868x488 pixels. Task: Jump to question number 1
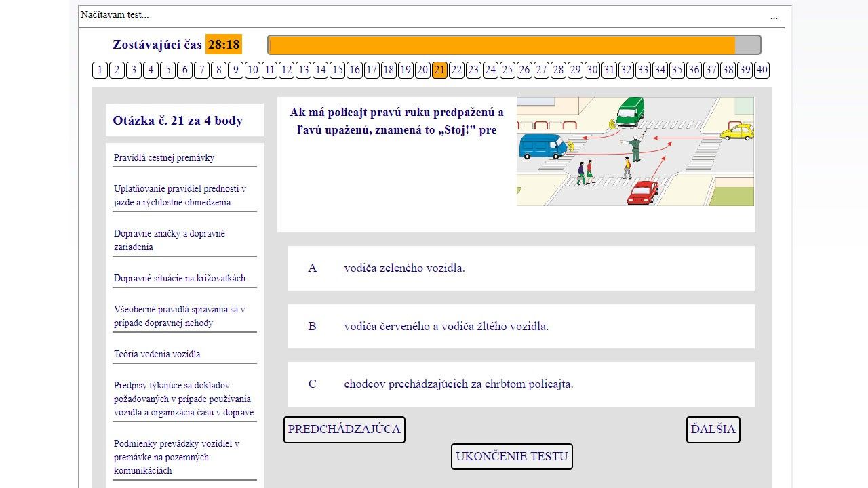coord(100,70)
